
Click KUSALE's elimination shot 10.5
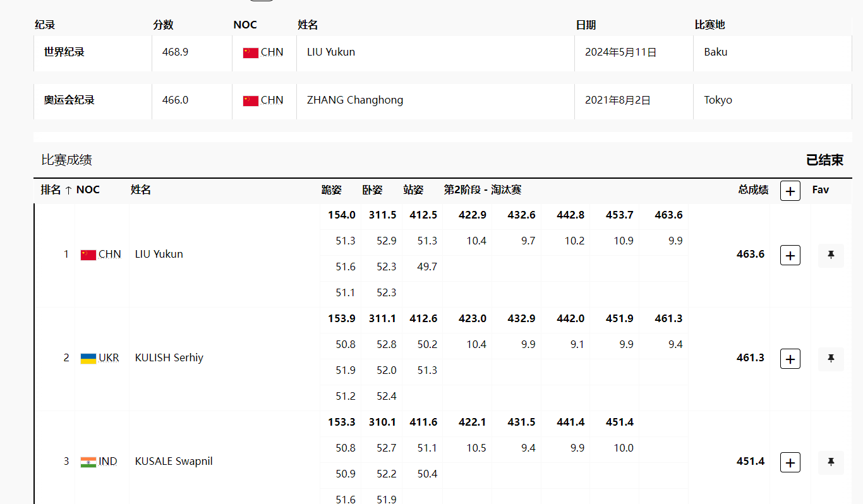[x=476, y=448]
